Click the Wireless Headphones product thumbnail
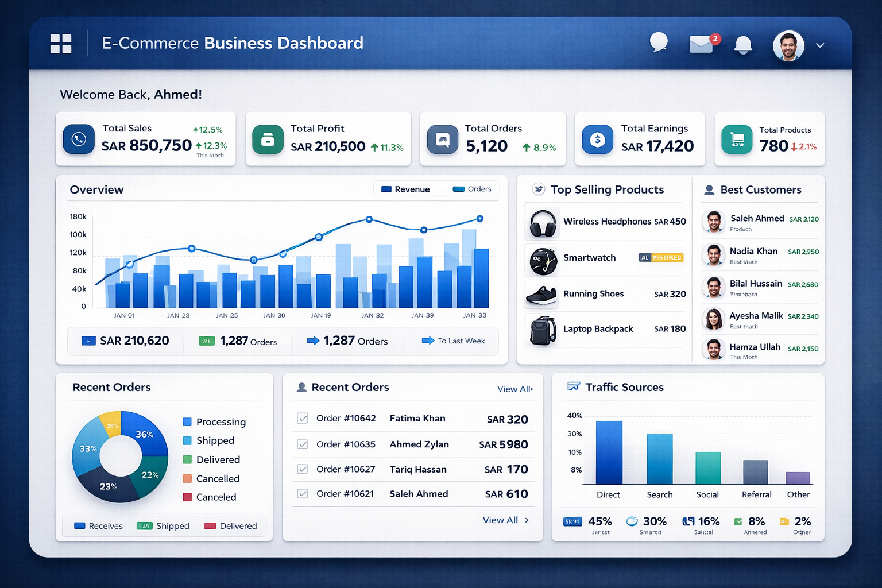Screen dimensions: 882x588 (x=541, y=223)
